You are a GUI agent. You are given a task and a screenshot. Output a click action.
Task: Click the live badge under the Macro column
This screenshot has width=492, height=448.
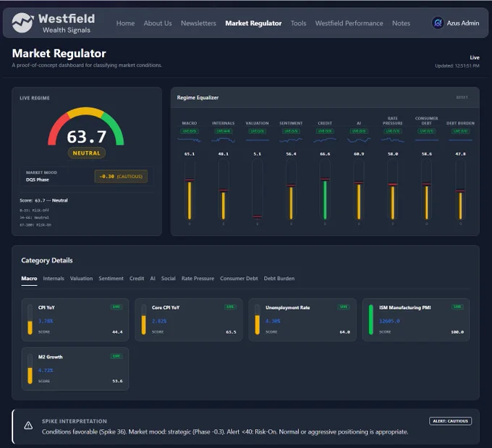(x=190, y=131)
